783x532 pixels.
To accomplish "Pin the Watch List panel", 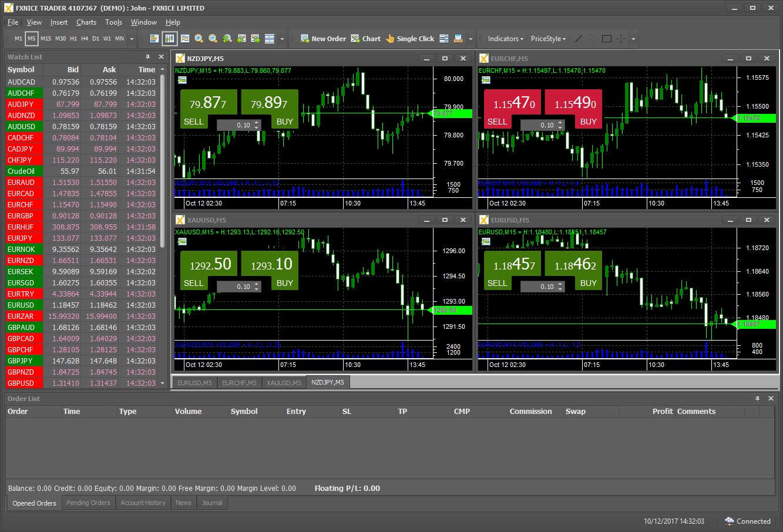I will 147,57.
